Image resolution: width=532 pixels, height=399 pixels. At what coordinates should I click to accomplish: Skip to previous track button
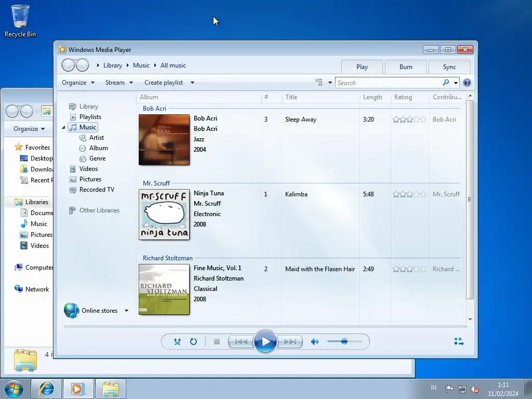(241, 342)
